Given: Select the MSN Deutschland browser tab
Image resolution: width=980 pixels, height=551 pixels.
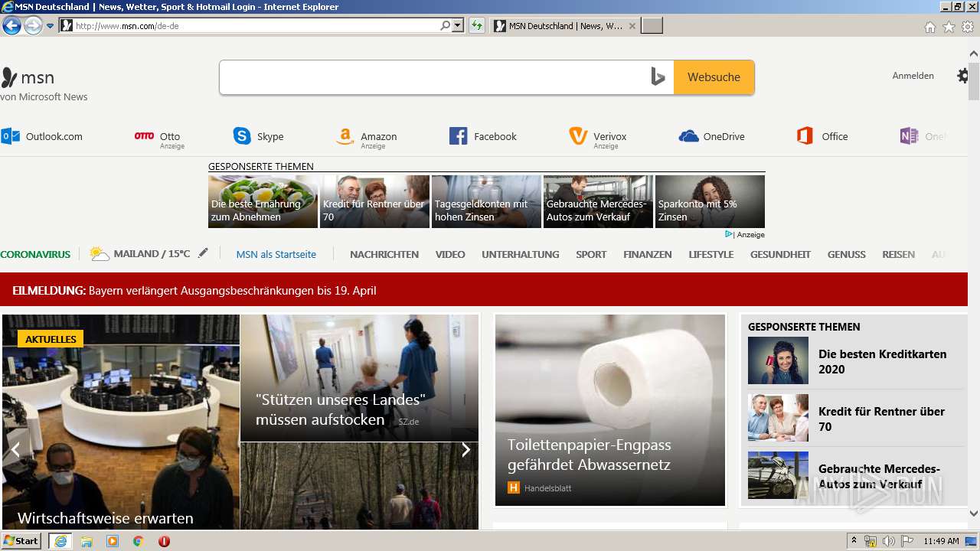Looking at the screenshot, I should click(564, 26).
